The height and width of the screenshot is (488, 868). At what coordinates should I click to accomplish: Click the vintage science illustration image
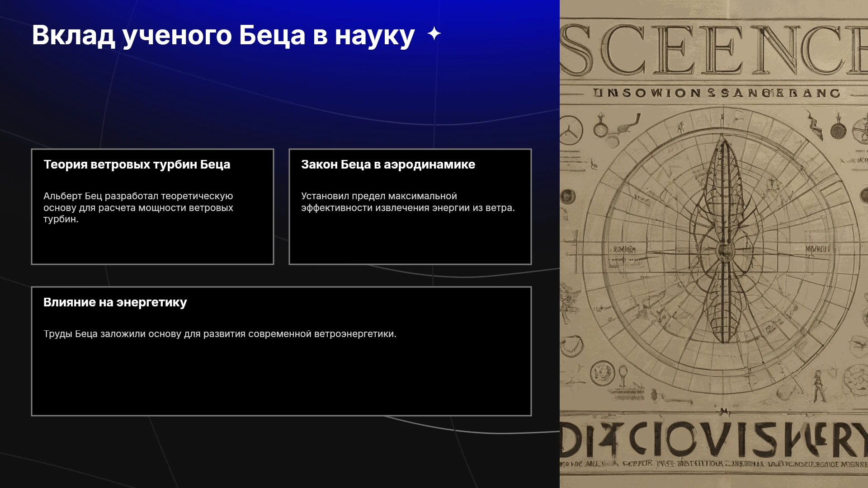(x=714, y=244)
